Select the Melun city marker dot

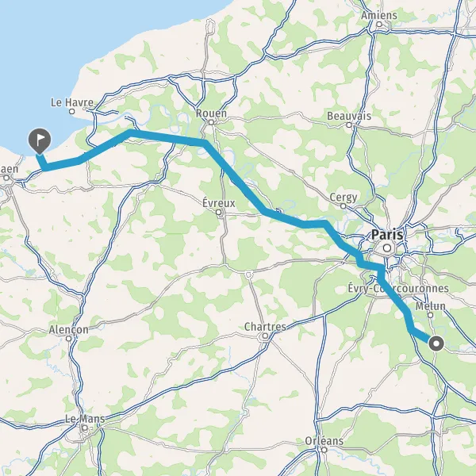430,315
